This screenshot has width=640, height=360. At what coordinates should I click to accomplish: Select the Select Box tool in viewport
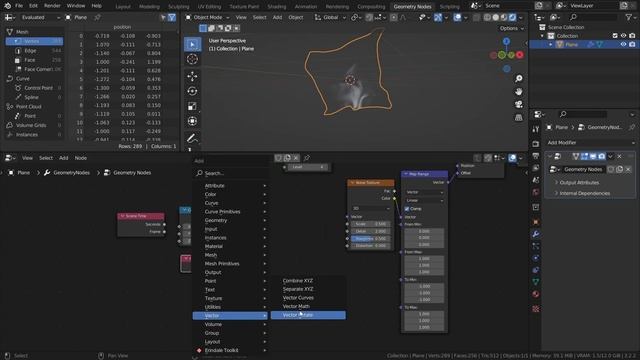click(x=192, y=44)
